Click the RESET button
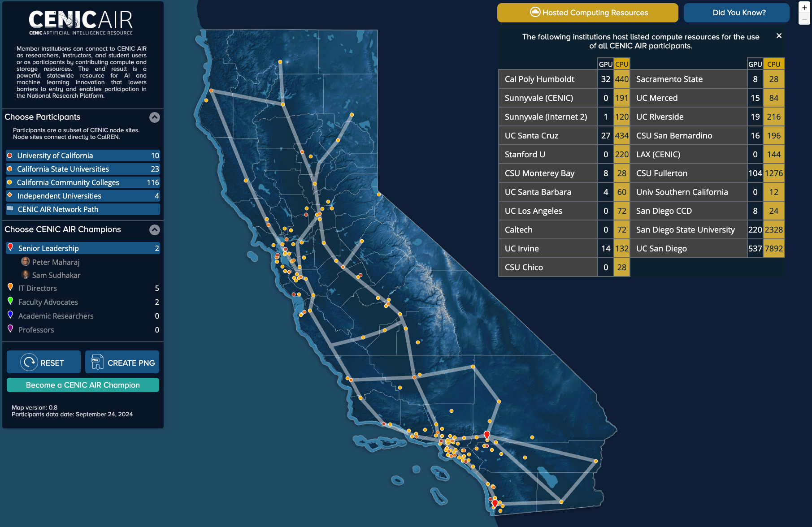The height and width of the screenshot is (527, 812). point(43,362)
